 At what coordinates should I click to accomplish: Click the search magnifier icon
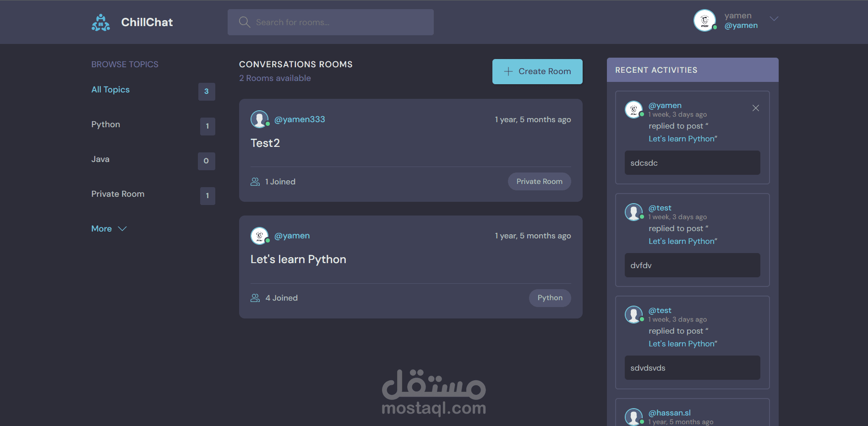point(245,22)
